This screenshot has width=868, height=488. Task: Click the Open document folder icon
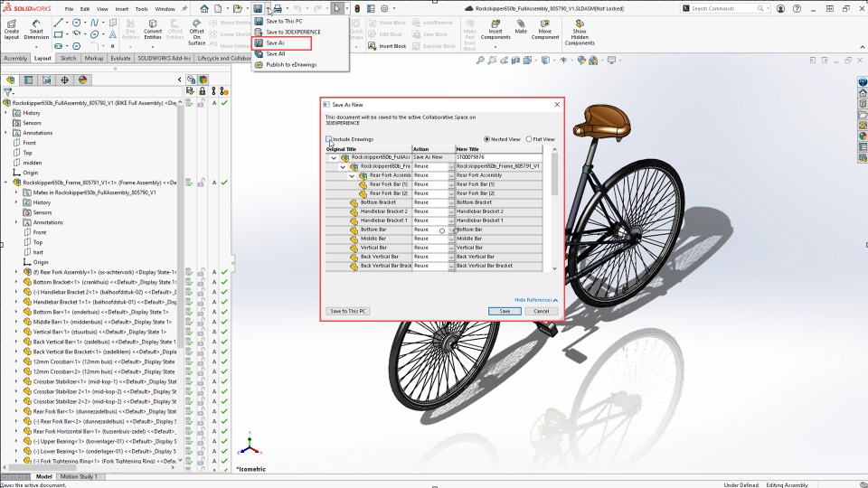pos(238,8)
